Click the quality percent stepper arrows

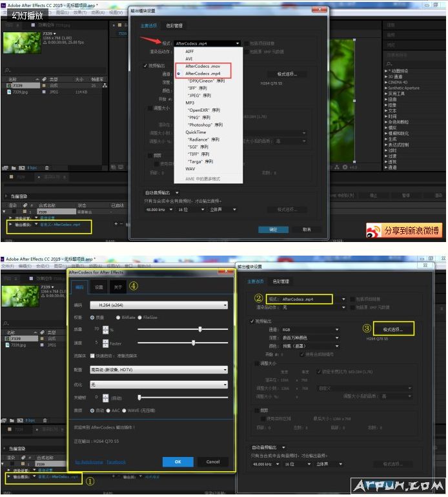click(x=106, y=330)
